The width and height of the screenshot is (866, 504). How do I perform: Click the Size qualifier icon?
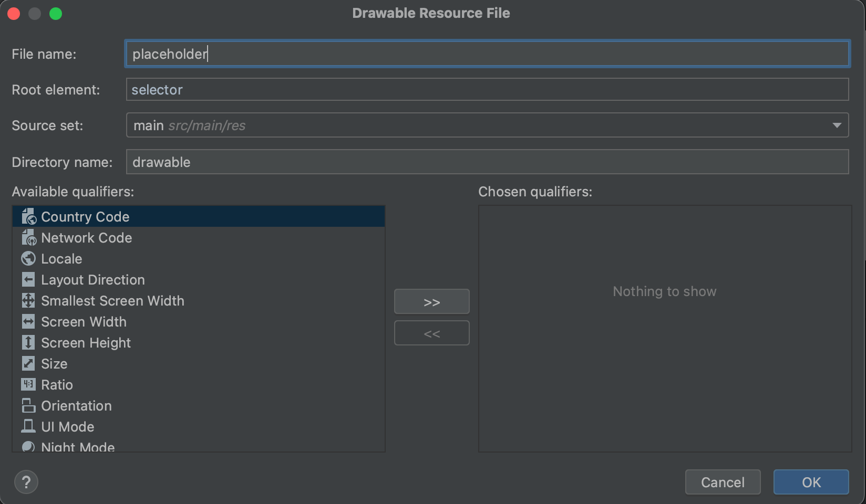point(28,363)
